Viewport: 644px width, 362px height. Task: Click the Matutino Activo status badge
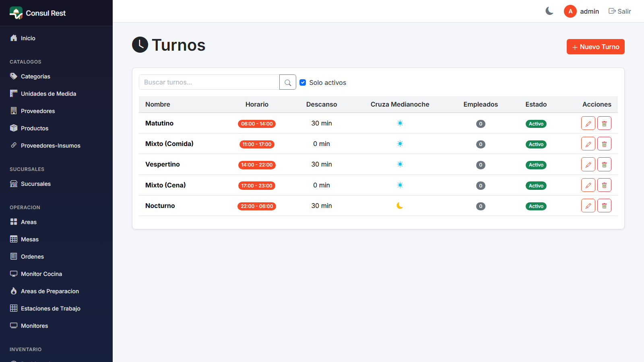[536, 124]
